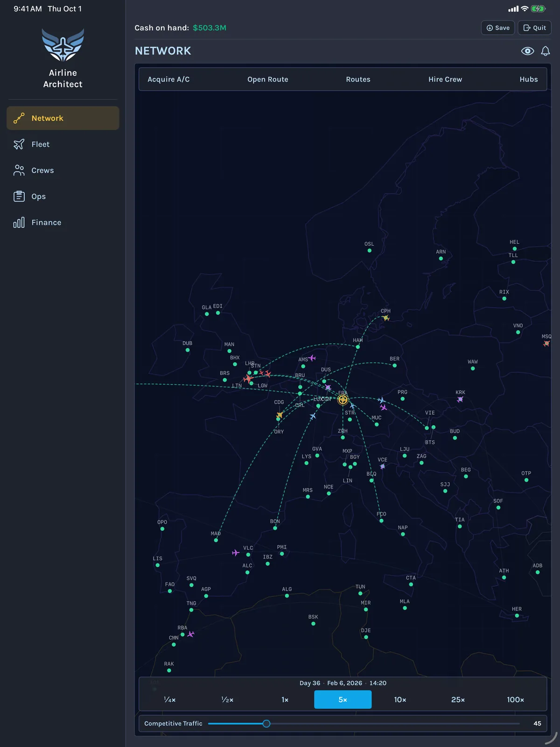Set simulation speed to 25×
Image resolution: width=560 pixels, height=747 pixels.
click(x=458, y=699)
